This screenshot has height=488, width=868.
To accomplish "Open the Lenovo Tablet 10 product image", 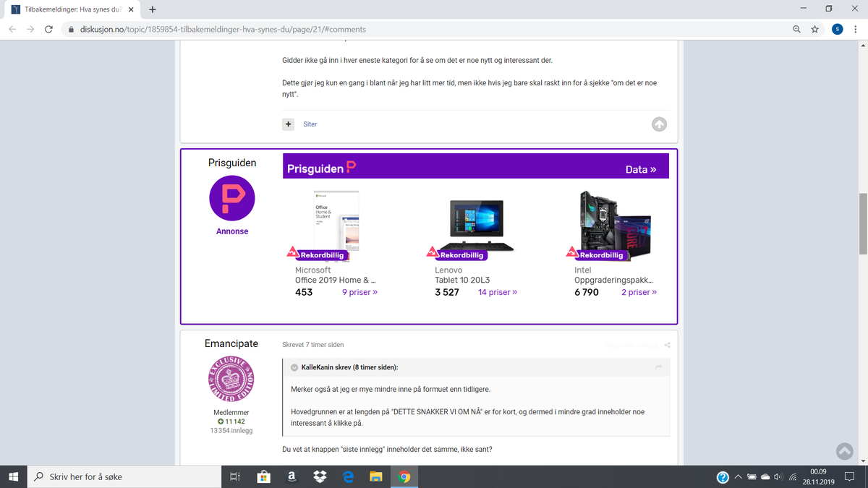I will 477,226.
